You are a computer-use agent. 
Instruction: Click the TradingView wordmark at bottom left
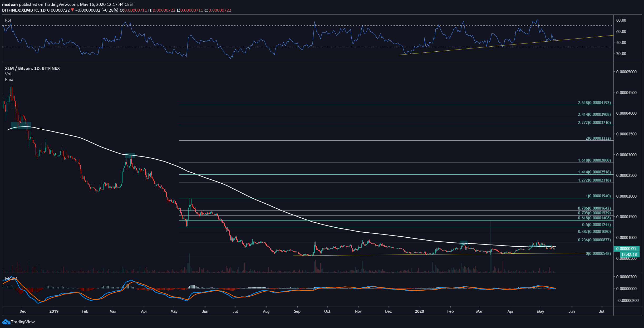pyautogui.click(x=23, y=322)
